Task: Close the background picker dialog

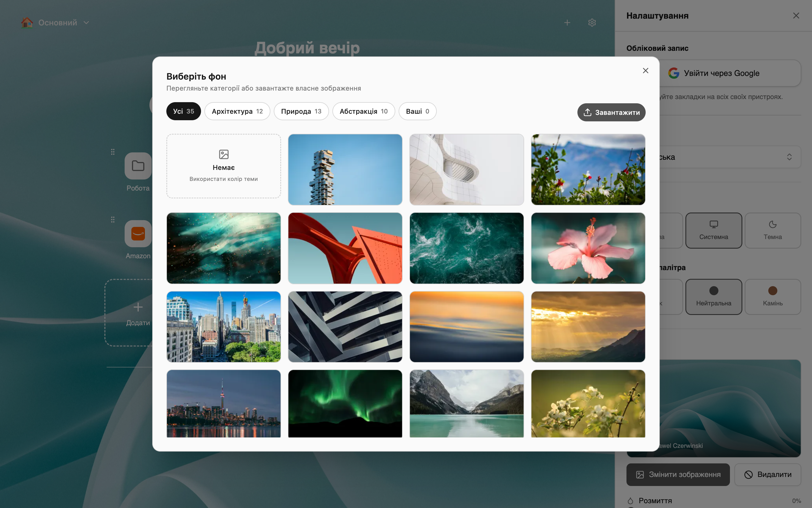Action: [645, 71]
